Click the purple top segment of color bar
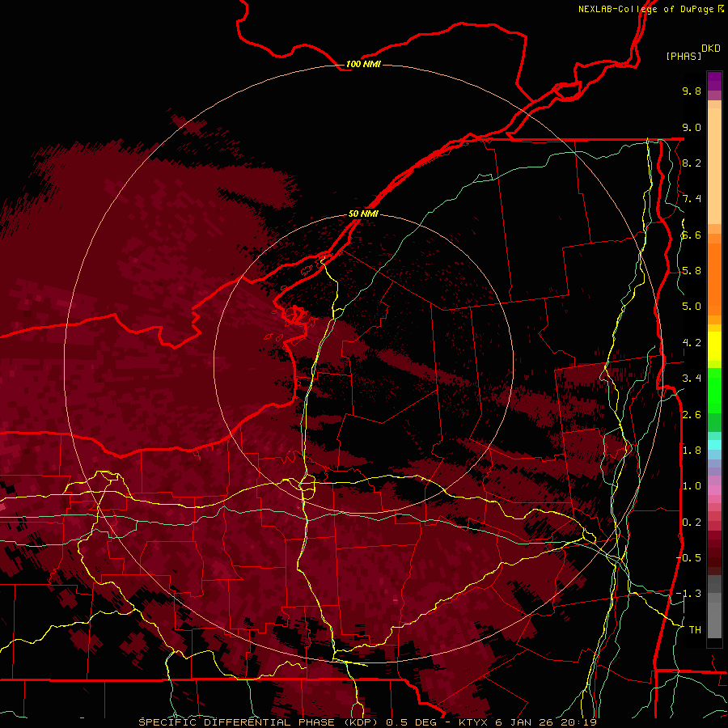This screenshot has height=728, width=728. click(714, 81)
